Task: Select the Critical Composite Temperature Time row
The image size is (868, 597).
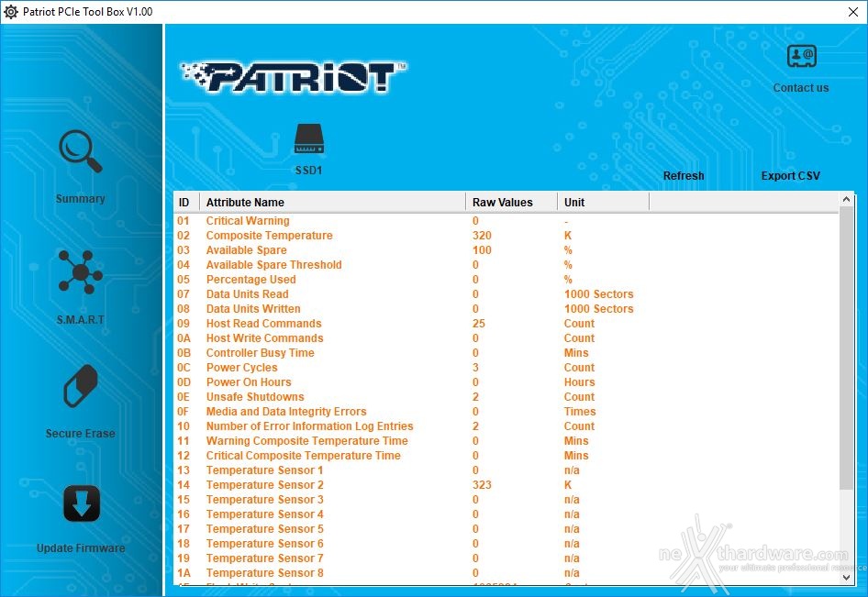Action: [506, 456]
